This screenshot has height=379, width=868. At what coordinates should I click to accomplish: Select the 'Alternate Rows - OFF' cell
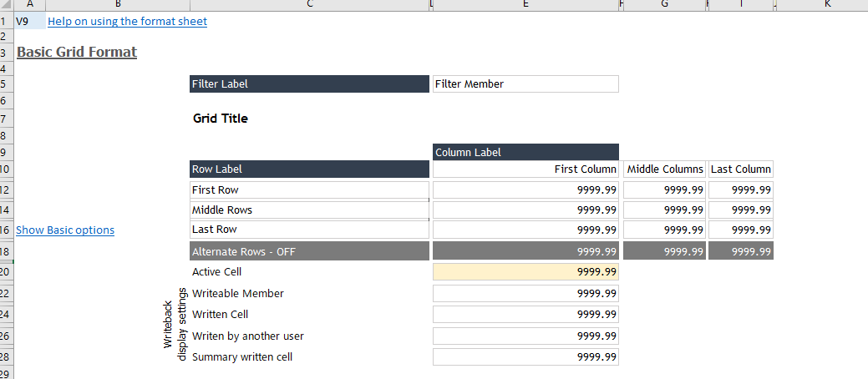pyautogui.click(x=309, y=251)
